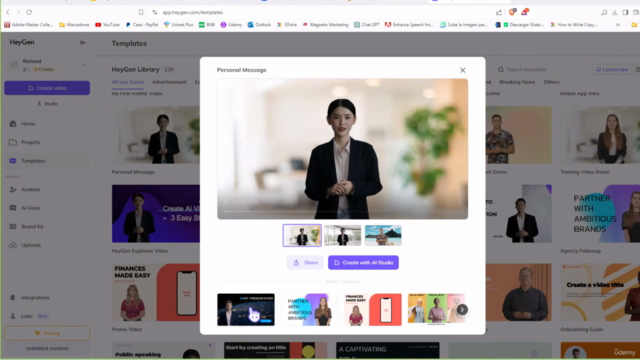The image size is (640, 360).
Task: Open the Finances Made Easy similar thumbnail
Action: [x=373, y=310]
